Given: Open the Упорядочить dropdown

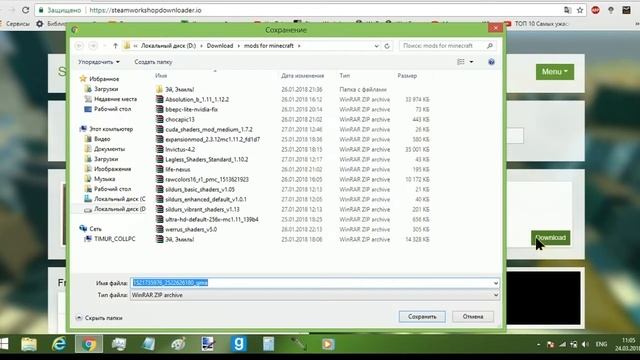Looking at the screenshot, I should (99, 62).
